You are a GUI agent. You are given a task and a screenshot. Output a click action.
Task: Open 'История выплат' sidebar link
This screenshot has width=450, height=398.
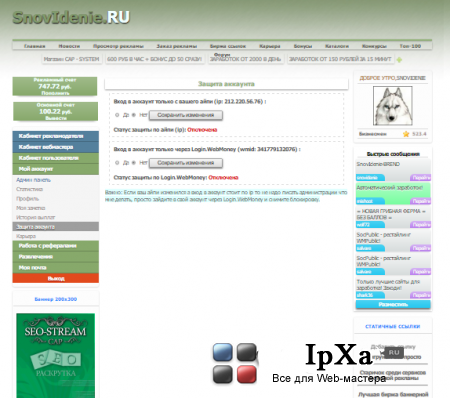(35, 217)
